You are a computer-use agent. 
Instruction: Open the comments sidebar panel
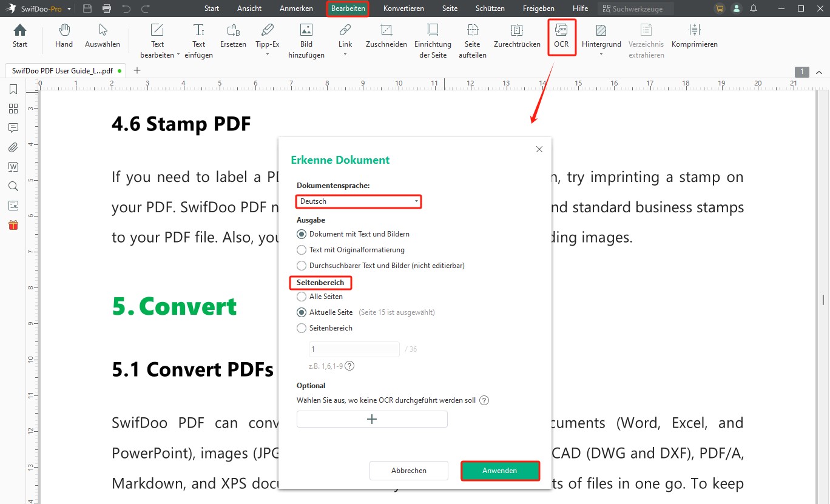[x=13, y=128]
